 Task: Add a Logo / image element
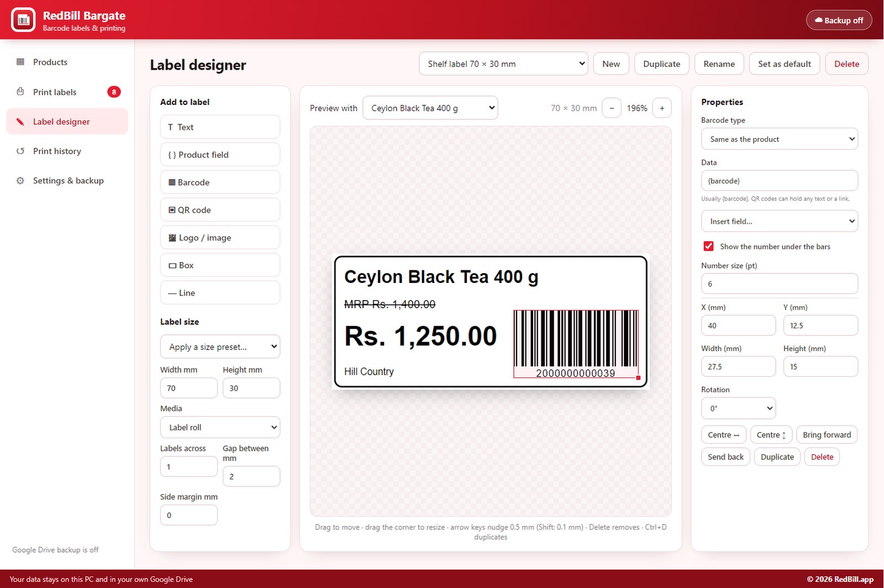tap(220, 238)
